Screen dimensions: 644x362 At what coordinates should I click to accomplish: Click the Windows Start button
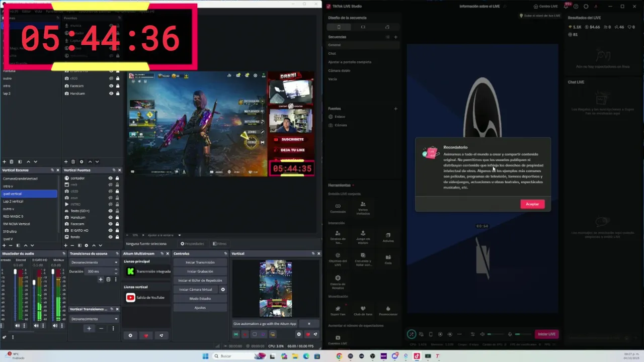(205, 356)
